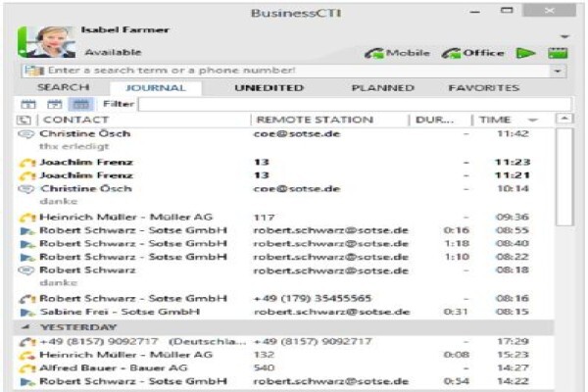The height and width of the screenshot is (392, 588).
Task: Click the TIME column sort arrow
Action: point(533,121)
